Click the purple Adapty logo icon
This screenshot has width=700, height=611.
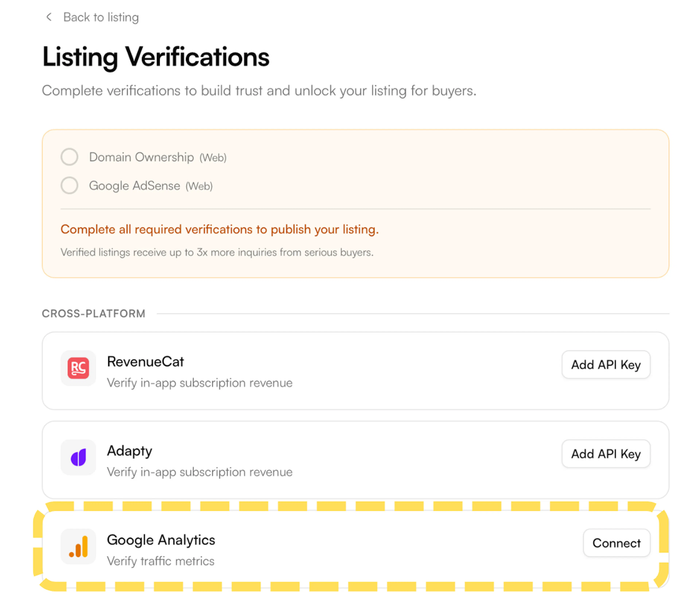point(78,457)
